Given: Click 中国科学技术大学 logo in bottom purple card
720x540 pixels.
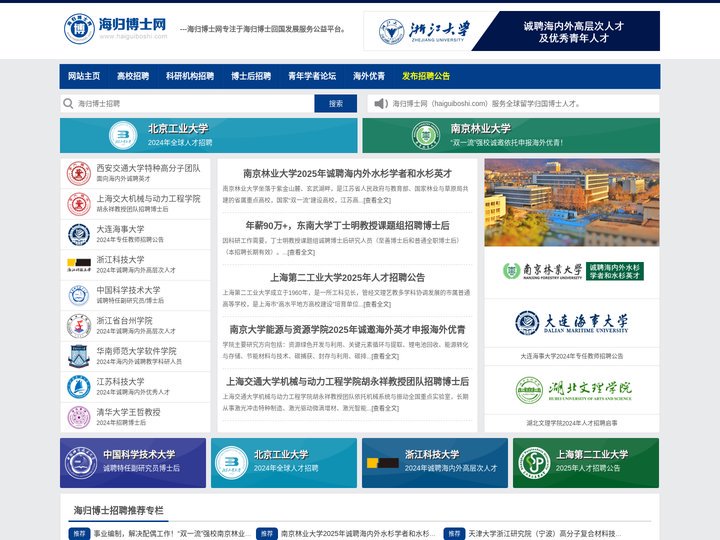Looking at the screenshot, I should [x=81, y=463].
